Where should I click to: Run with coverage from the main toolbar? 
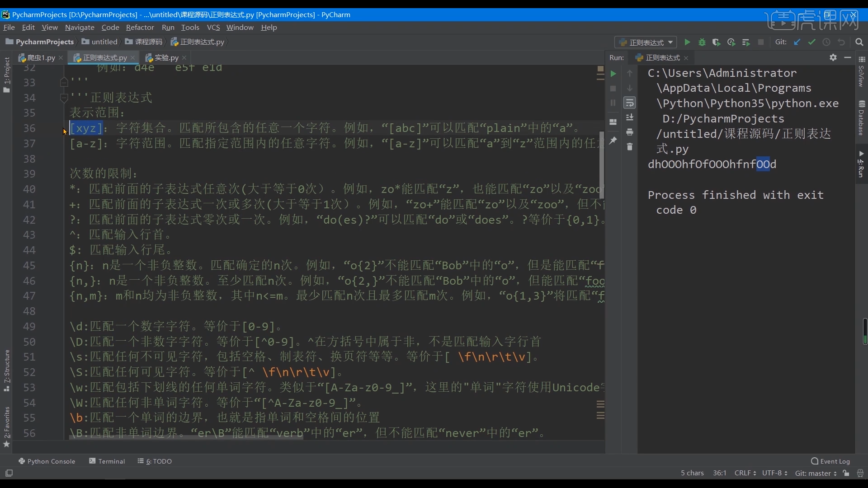pos(717,42)
